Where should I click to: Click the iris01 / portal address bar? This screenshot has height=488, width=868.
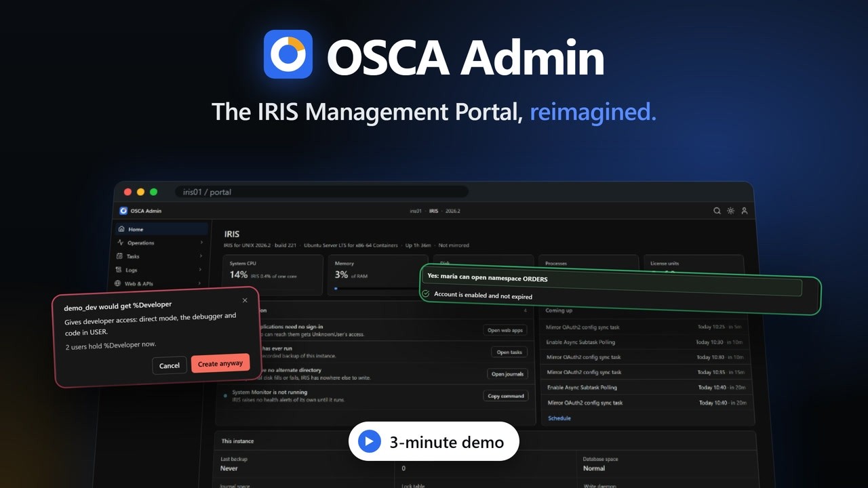pyautogui.click(x=321, y=192)
